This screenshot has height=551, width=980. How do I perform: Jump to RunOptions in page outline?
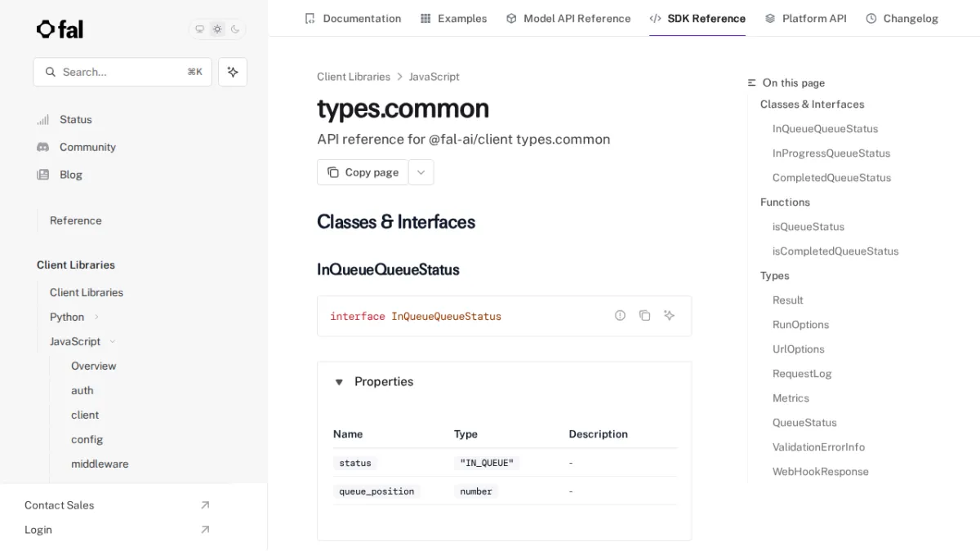coord(801,325)
